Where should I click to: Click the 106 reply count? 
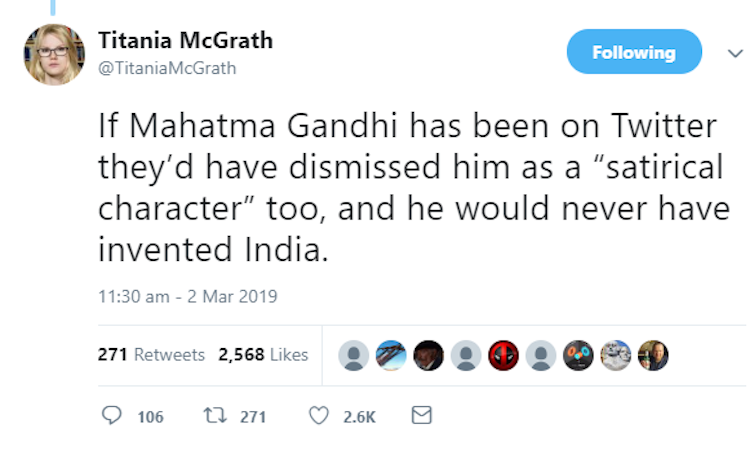(x=150, y=417)
